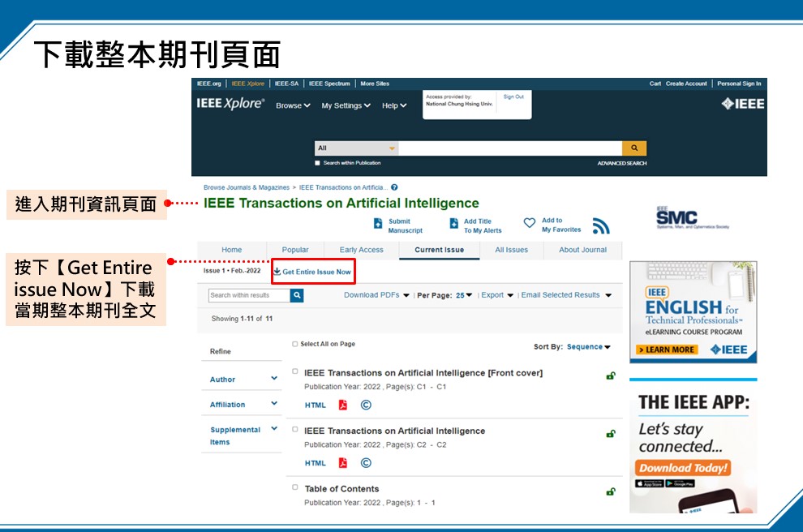Click the Create Account link
Image resolution: width=803 pixels, height=532 pixels.
point(686,84)
